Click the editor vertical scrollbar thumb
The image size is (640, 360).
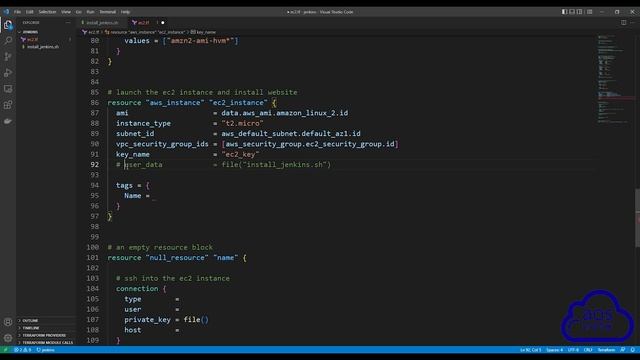point(637,218)
